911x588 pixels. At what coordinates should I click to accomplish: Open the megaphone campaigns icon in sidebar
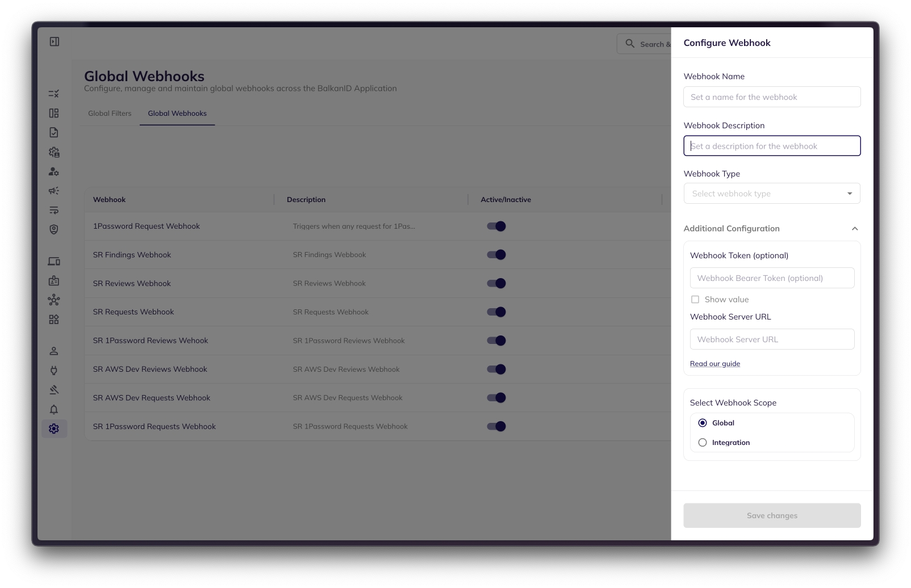pos(54,191)
